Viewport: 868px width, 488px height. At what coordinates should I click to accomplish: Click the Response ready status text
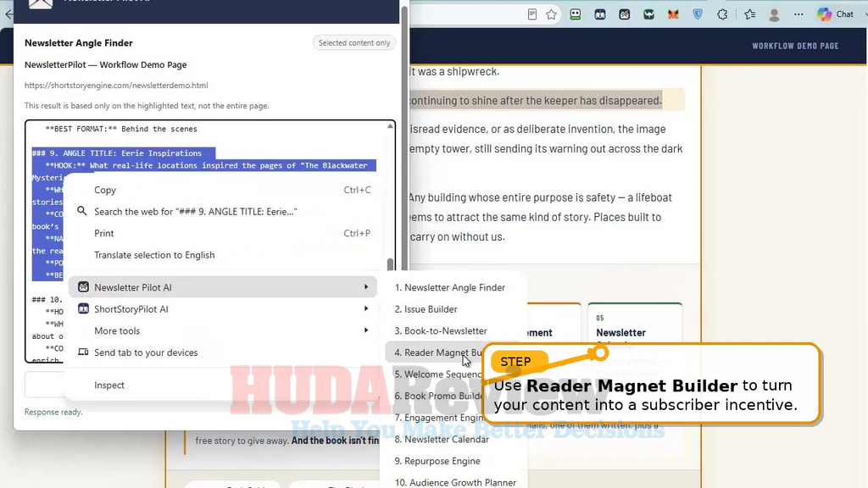point(53,412)
